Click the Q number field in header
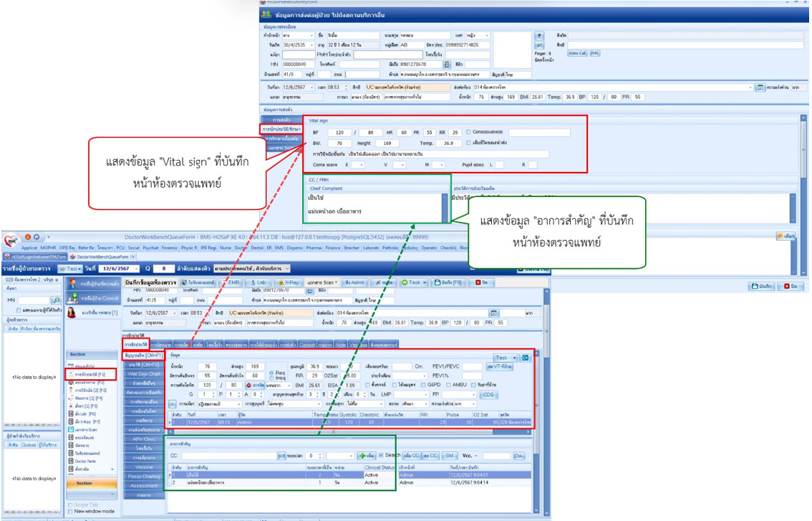Viewport: 812px width, 521px height. tap(164, 269)
